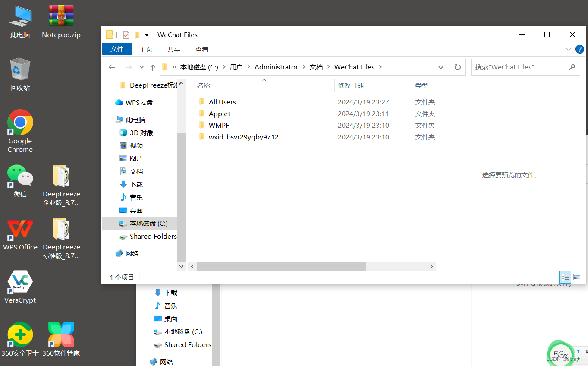Open the 360安全卫士 desktop shortcut
Screen dimensions: 588x366
[x=20, y=340]
